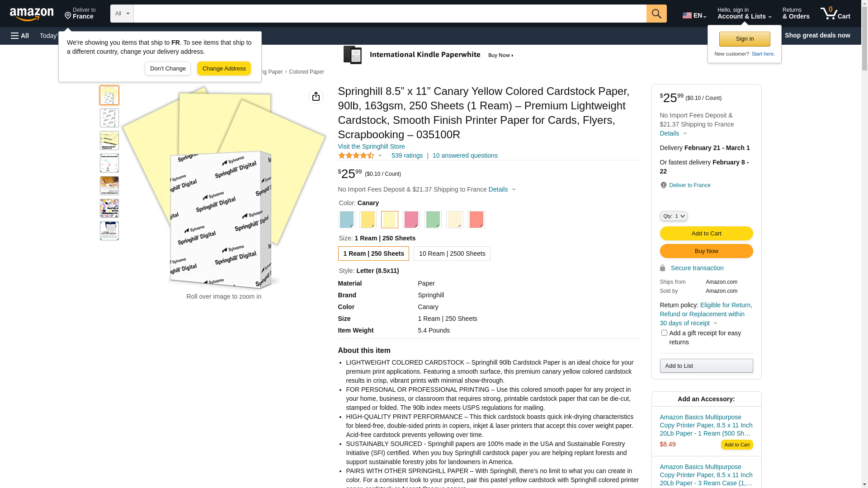The image size is (868, 488).
Task: Click the language flag EN selector
Action: click(x=694, y=15)
